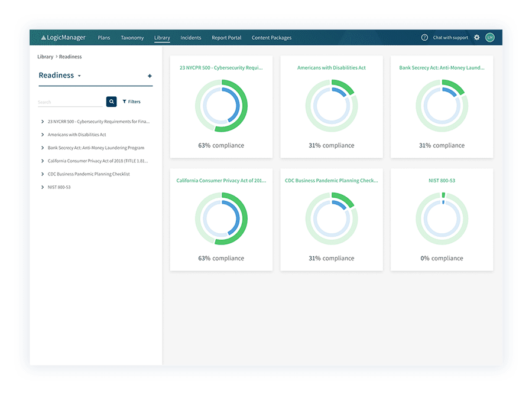Expand NIST 800-53 tree chevron

click(43, 187)
